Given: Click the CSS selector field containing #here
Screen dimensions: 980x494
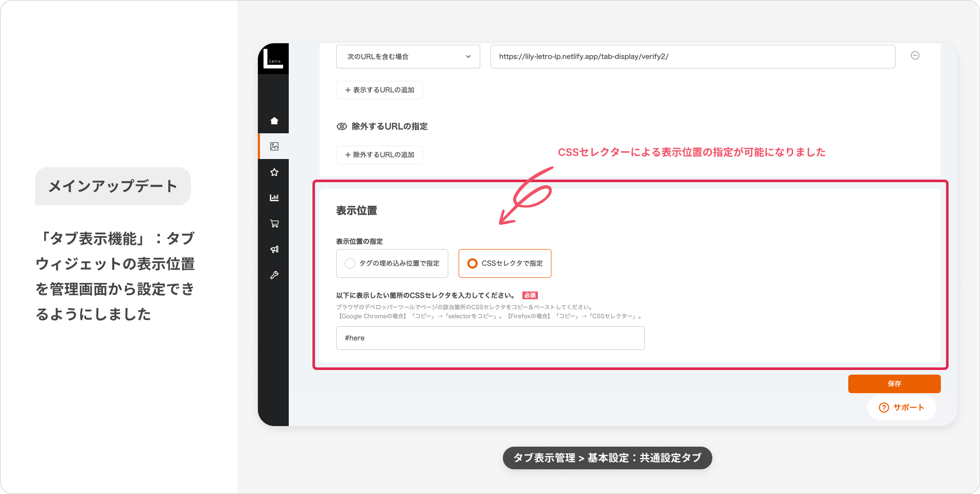Looking at the screenshot, I should coord(490,338).
